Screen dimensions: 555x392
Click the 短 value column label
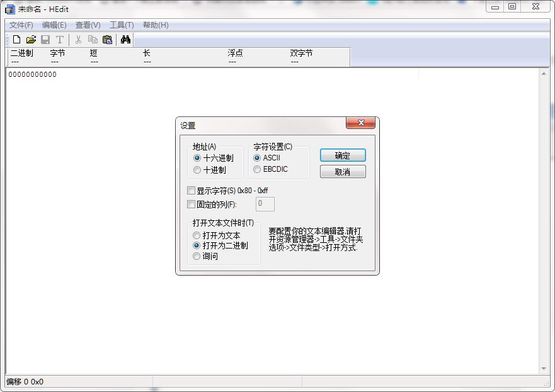(93, 53)
